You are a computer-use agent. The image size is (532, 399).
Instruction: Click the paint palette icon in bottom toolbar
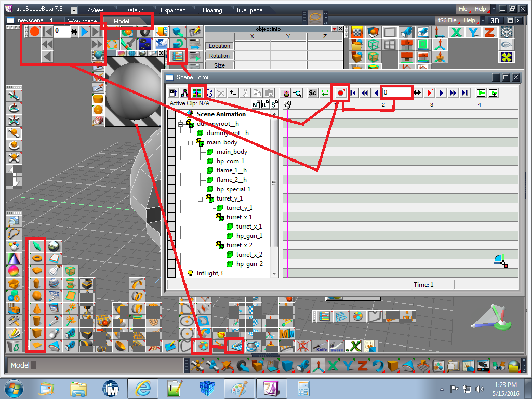[203, 346]
